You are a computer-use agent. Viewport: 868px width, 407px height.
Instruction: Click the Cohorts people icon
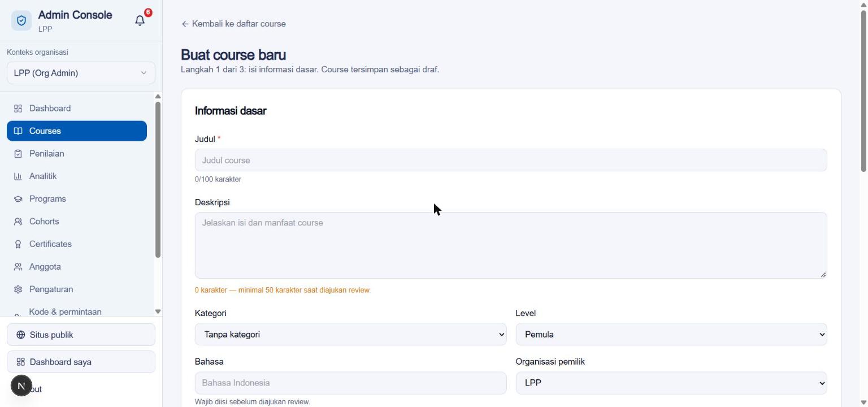click(x=18, y=222)
